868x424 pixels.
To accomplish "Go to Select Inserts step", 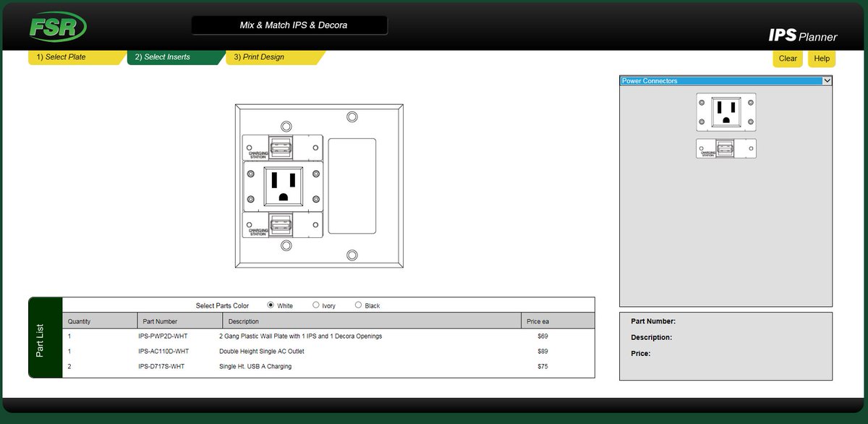I will (x=175, y=57).
